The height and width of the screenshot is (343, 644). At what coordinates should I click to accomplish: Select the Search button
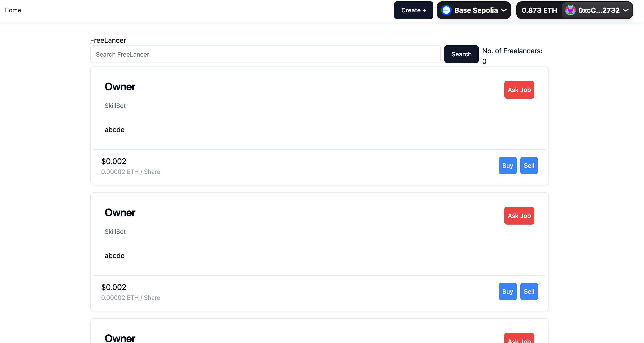pyautogui.click(x=461, y=54)
